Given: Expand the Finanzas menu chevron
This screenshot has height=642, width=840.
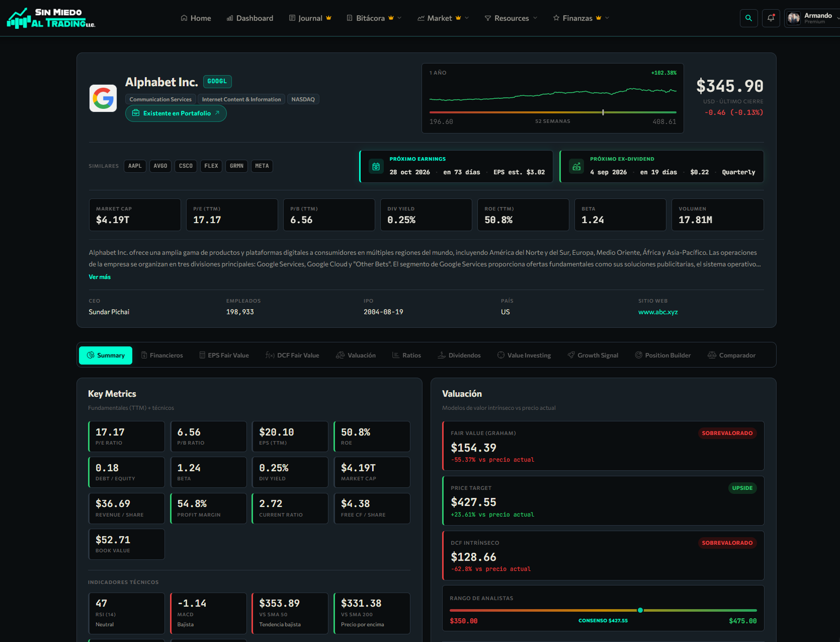Looking at the screenshot, I should (x=607, y=18).
